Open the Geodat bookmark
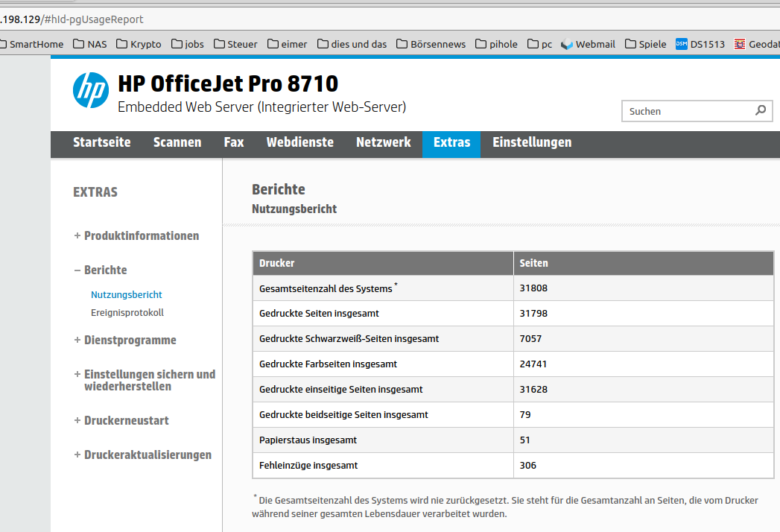Screen dimensions: 780x532 click(x=757, y=44)
